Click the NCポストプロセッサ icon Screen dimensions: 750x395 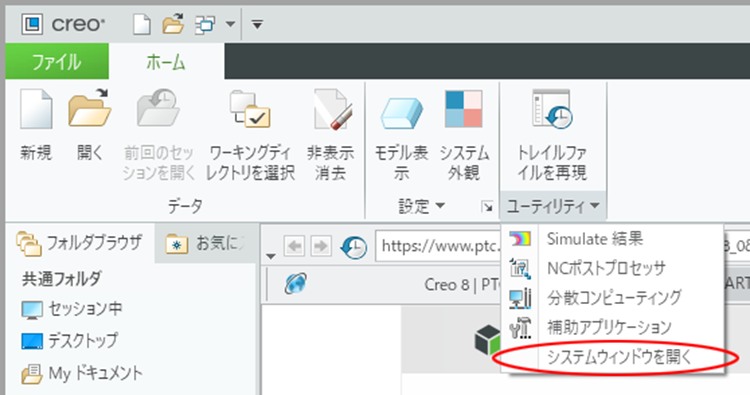click(520, 268)
